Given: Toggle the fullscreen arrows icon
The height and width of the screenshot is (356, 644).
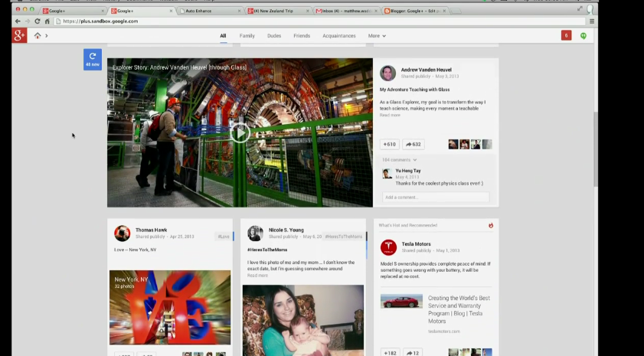Looking at the screenshot, I should (580, 8).
